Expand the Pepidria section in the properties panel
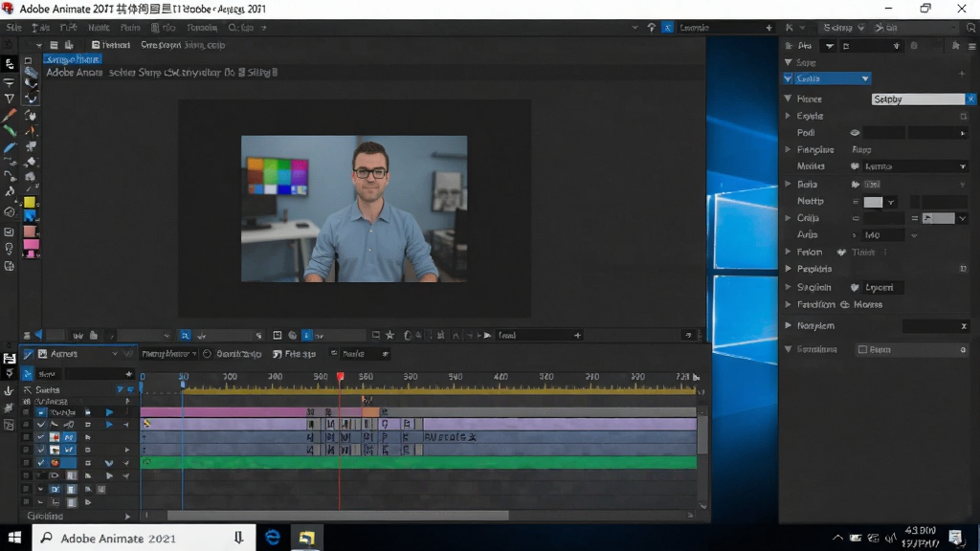Screen dimensions: 980x551 tap(789, 269)
